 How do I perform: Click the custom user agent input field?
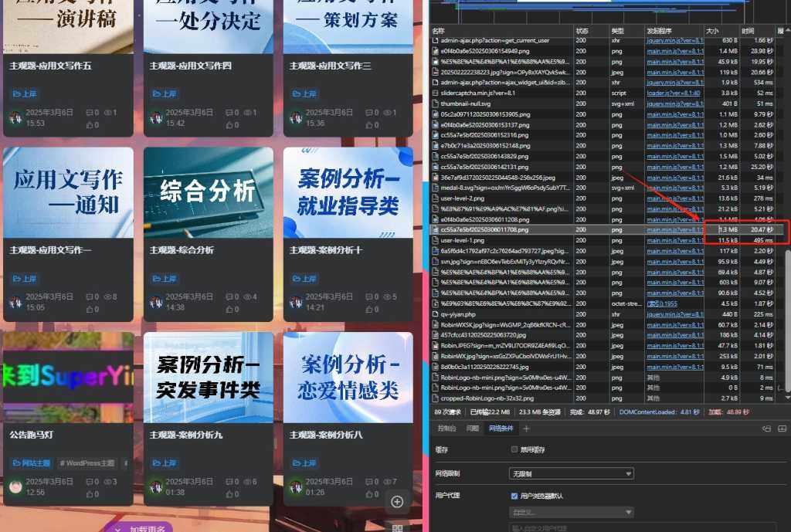[571, 527]
